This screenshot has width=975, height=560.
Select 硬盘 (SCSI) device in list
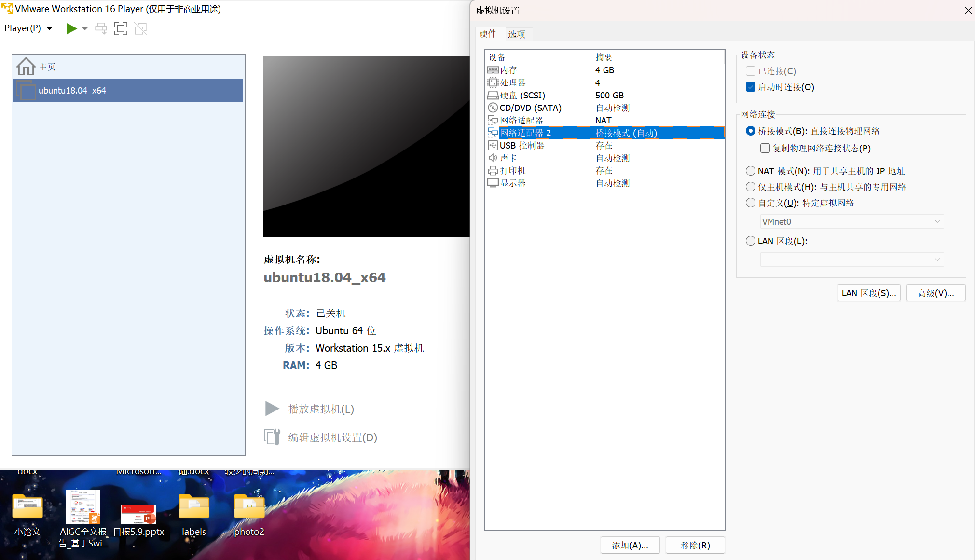522,95
